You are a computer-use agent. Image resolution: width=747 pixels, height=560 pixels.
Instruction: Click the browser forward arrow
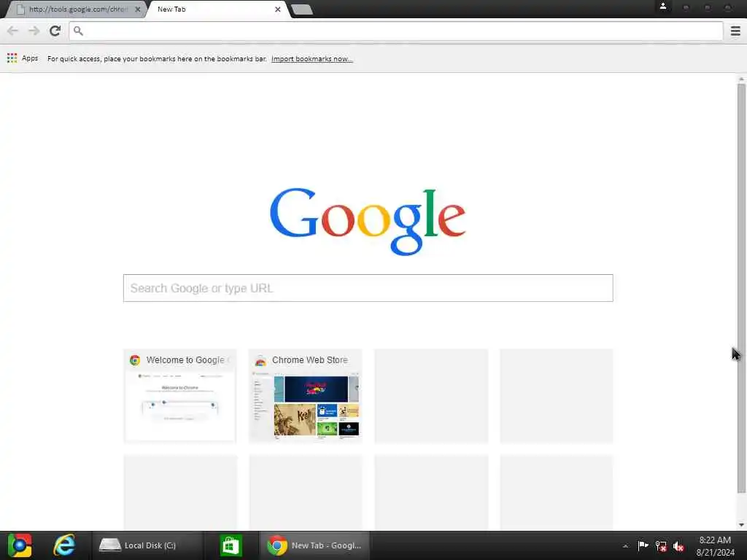point(34,31)
